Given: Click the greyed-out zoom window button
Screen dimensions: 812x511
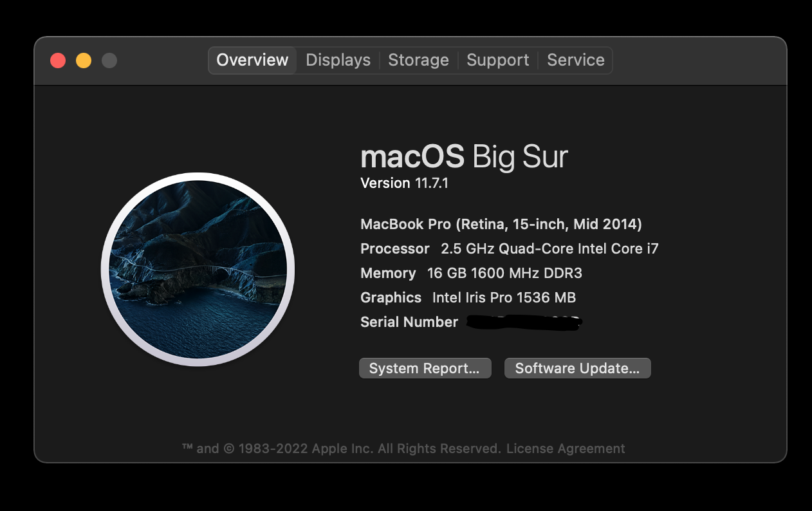Looking at the screenshot, I should (x=109, y=60).
